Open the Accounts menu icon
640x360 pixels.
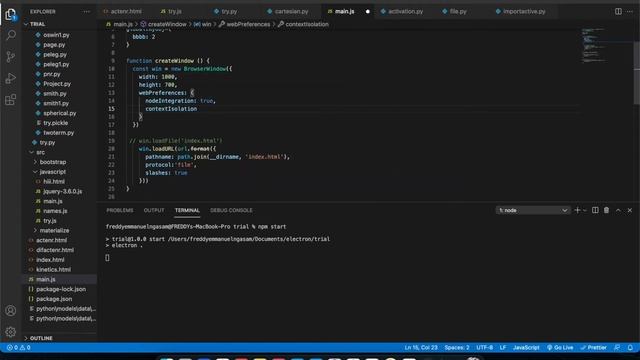pyautogui.click(x=11, y=311)
